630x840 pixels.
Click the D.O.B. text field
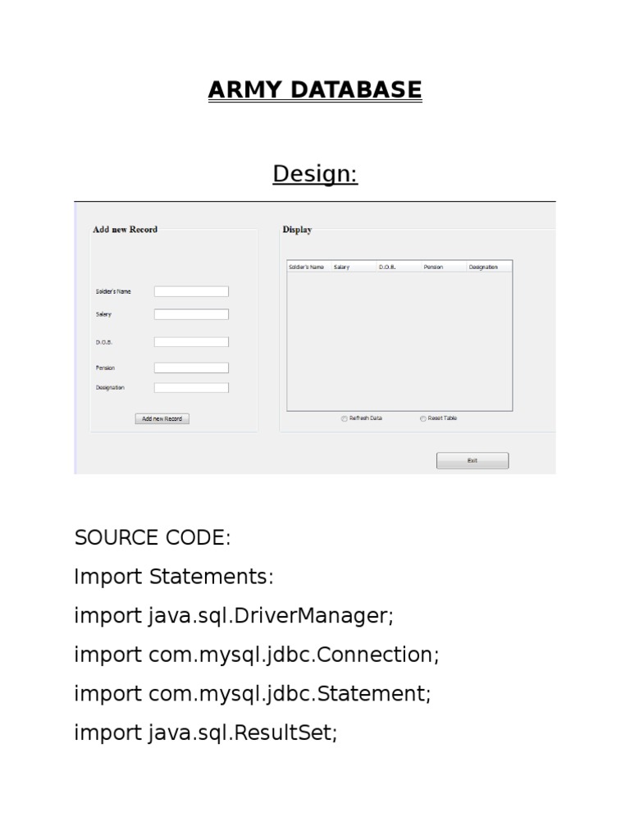(x=191, y=342)
